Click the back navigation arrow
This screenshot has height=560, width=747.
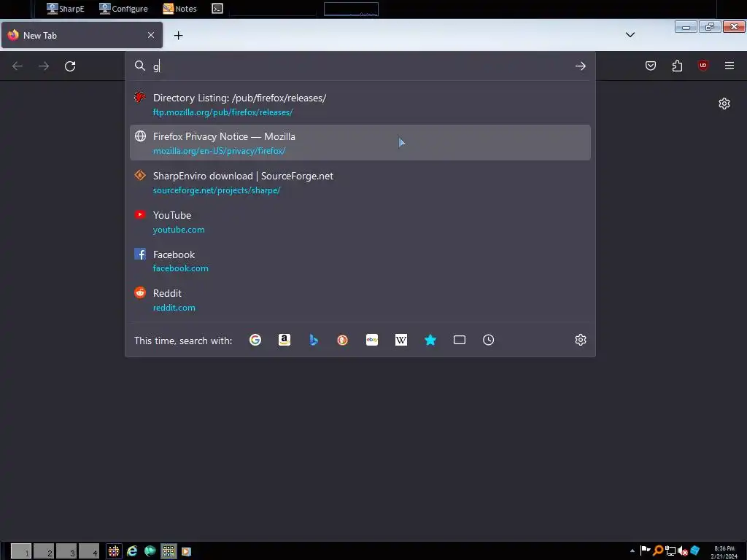click(18, 66)
